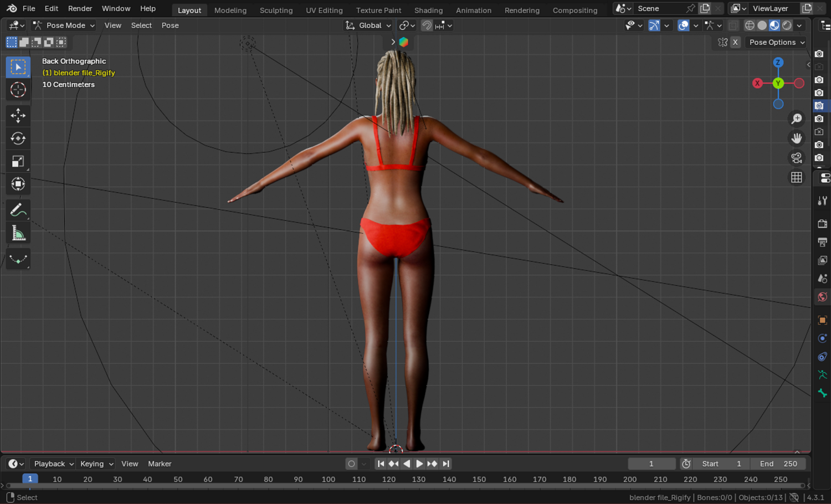Click the Blender add-on hexagon icon
Screen dimensions: 831x504
(404, 42)
